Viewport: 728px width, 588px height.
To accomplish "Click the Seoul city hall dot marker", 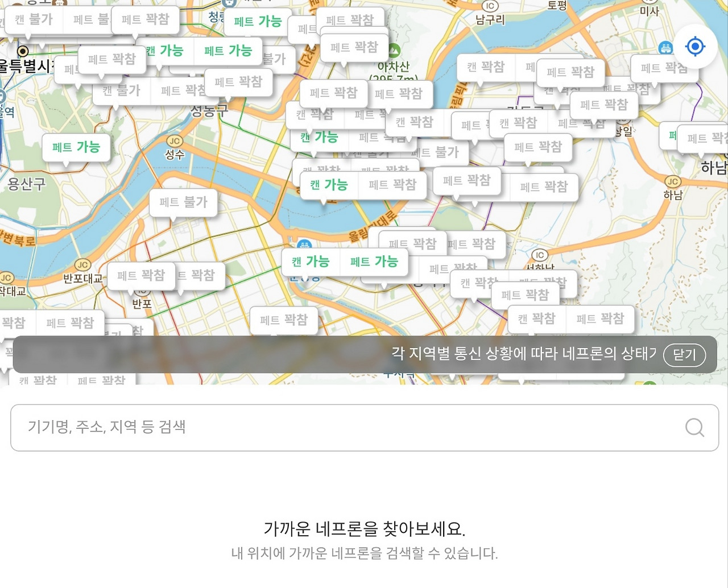I will 23,51.
